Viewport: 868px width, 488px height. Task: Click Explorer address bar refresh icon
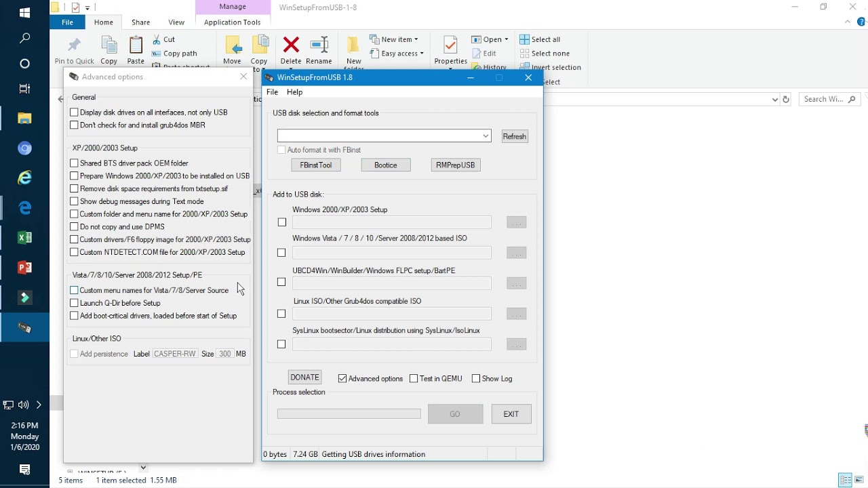click(786, 99)
